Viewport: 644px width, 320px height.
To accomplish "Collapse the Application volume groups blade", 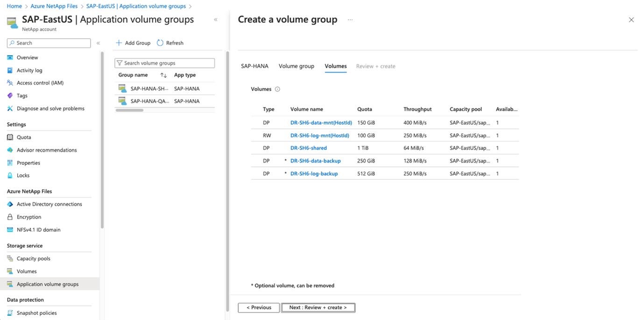I will 216,20.
